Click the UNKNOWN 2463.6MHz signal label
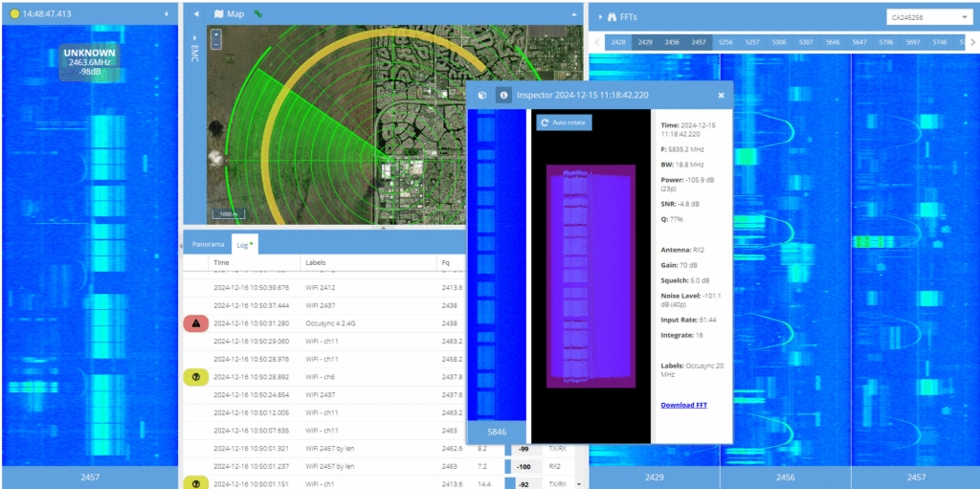Viewport: 980px width, 489px height. [x=90, y=62]
